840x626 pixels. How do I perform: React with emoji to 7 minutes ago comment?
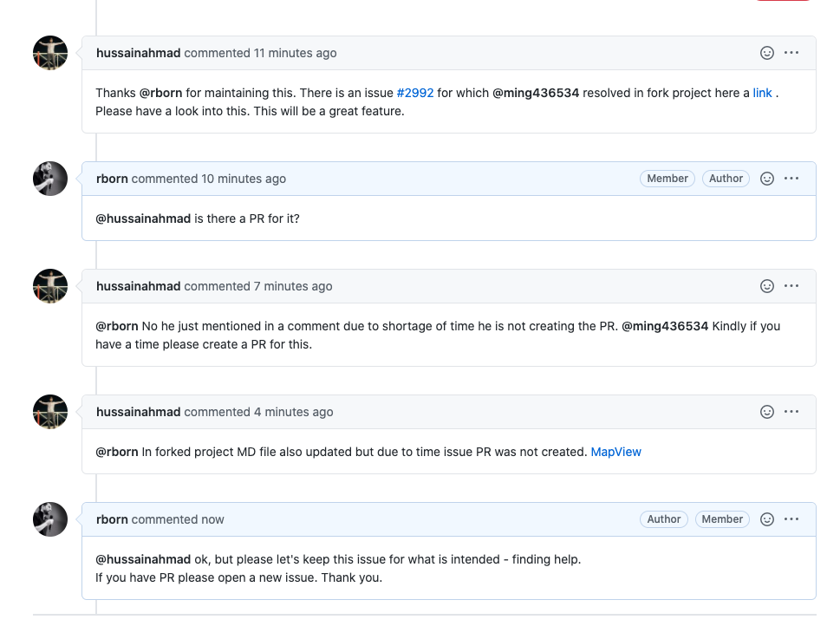pyautogui.click(x=766, y=286)
